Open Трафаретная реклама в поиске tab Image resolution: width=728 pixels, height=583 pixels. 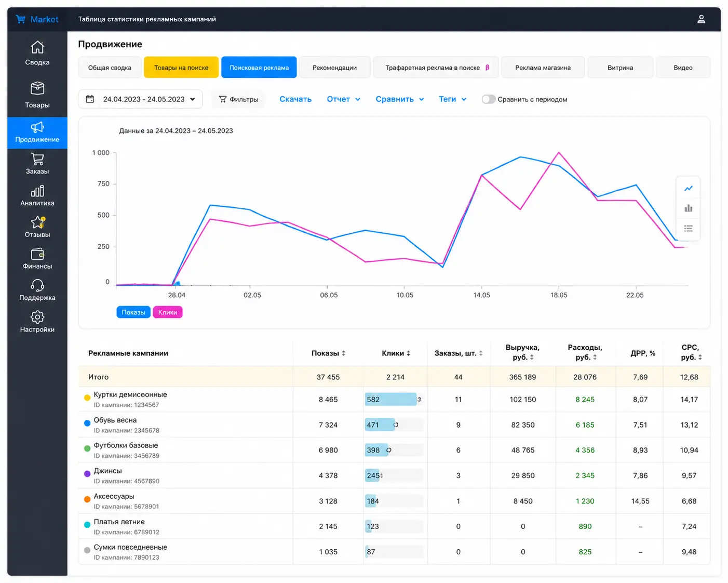click(x=436, y=68)
